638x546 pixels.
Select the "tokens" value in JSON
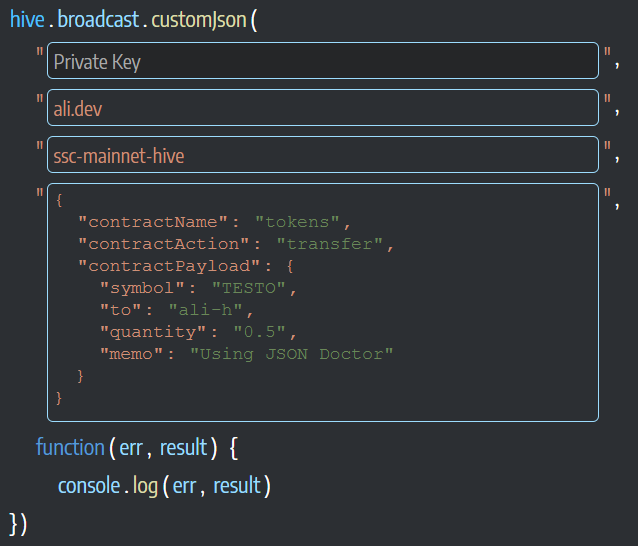297,222
